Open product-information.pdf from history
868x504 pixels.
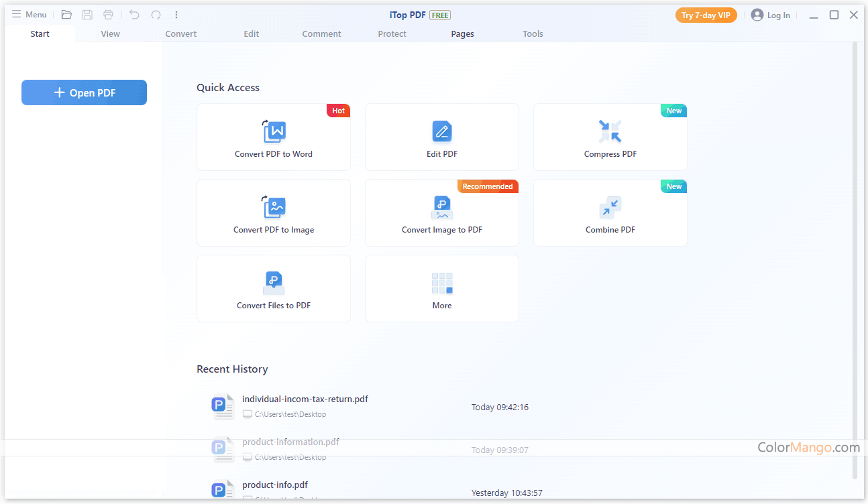tap(290, 442)
